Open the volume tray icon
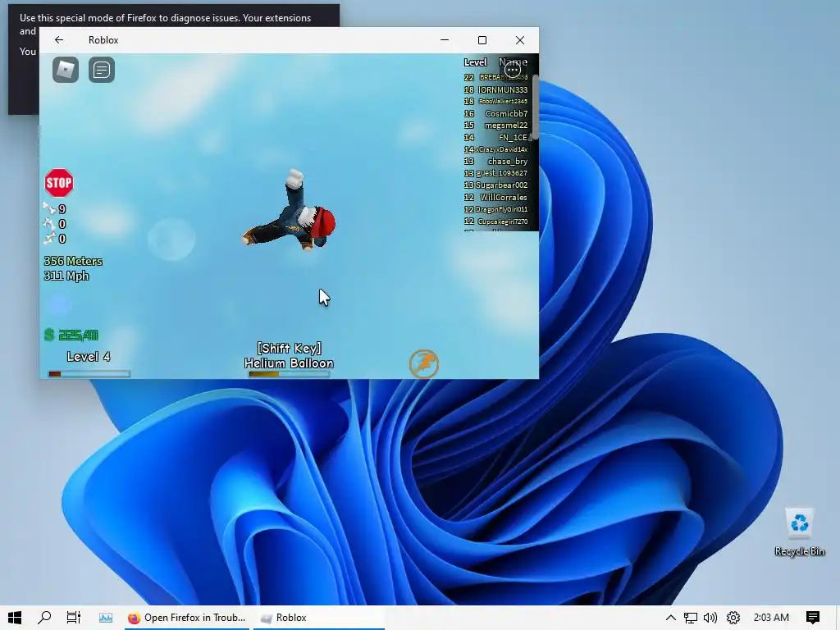 [710, 618]
